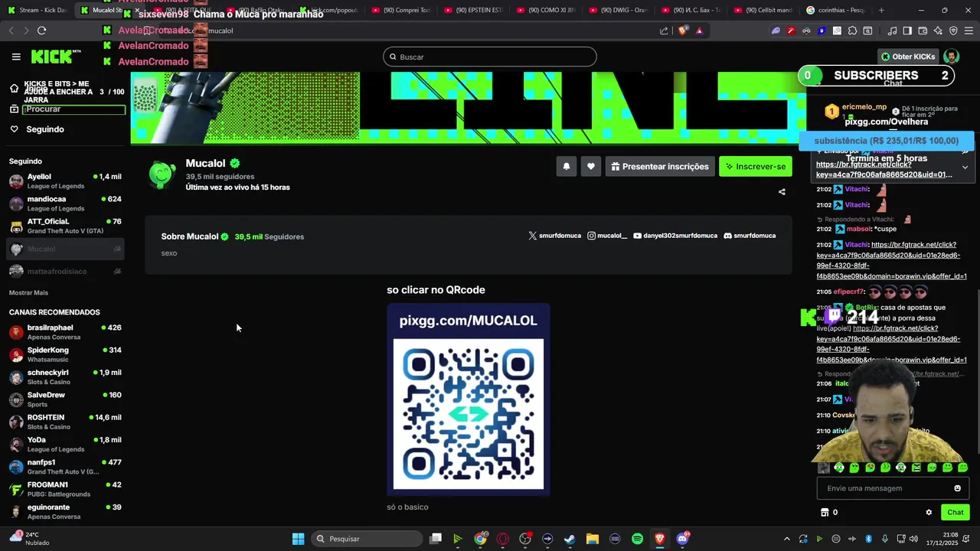Image resolution: width=980 pixels, height=551 pixels.
Task: Open Discord link smurfdomuca
Action: click(x=750, y=236)
